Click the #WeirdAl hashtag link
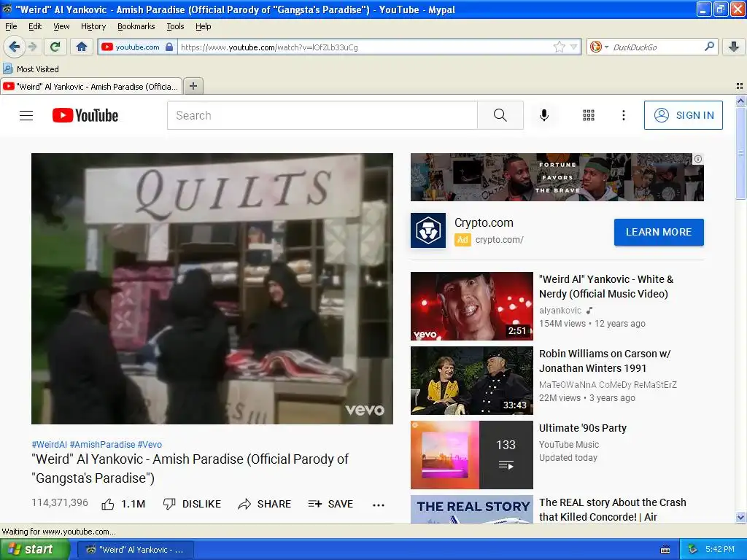 (49, 444)
